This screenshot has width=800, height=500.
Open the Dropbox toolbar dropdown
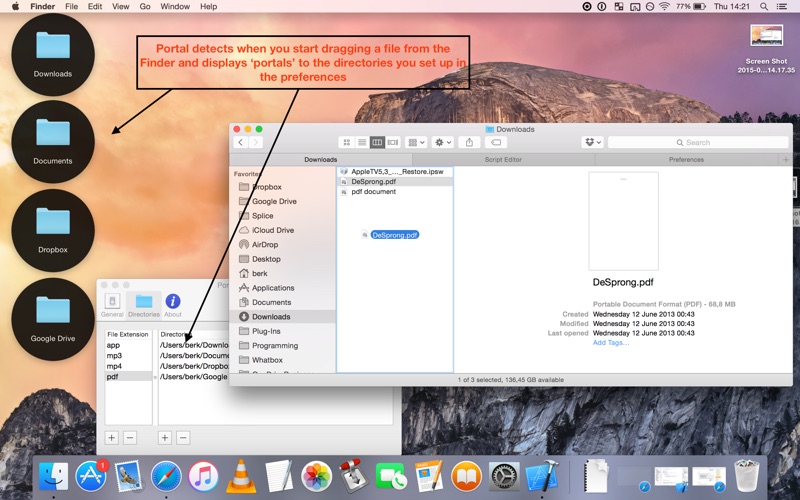(x=592, y=142)
